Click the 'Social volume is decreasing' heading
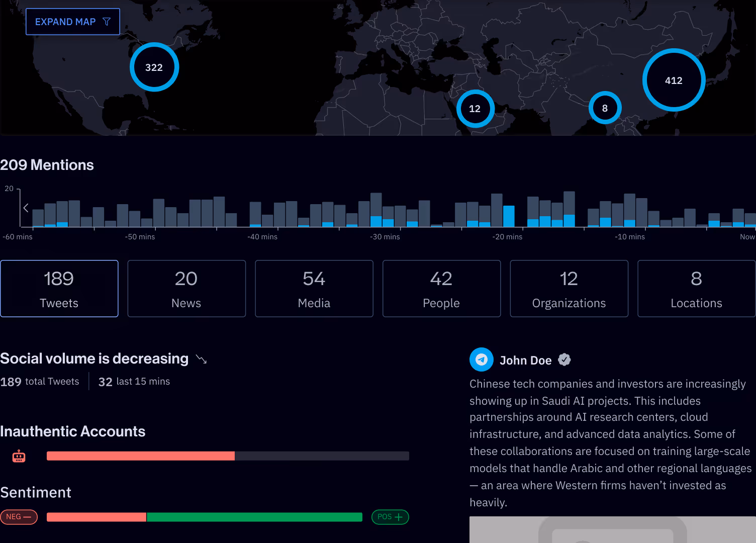The height and width of the screenshot is (543, 756). coord(94,358)
